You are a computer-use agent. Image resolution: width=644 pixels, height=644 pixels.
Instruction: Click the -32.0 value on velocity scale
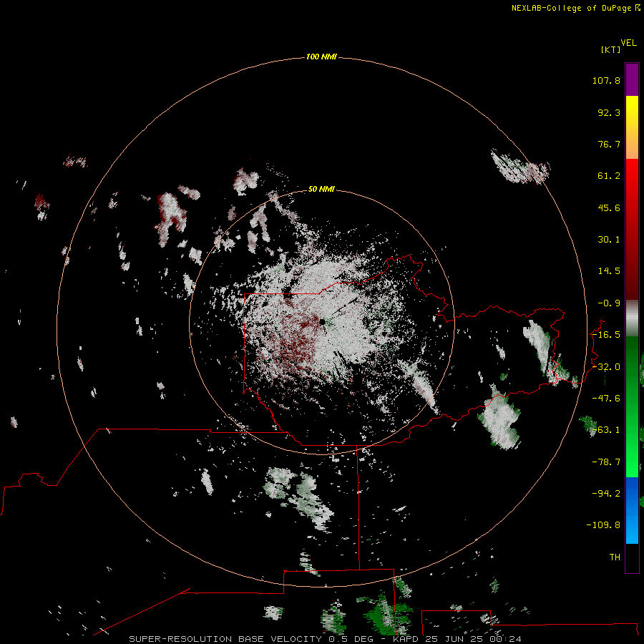pos(606,367)
